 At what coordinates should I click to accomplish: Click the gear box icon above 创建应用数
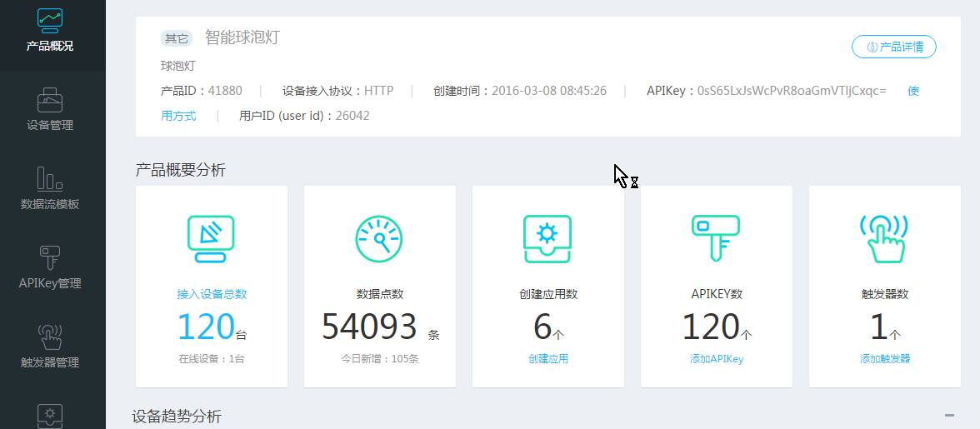tap(547, 238)
